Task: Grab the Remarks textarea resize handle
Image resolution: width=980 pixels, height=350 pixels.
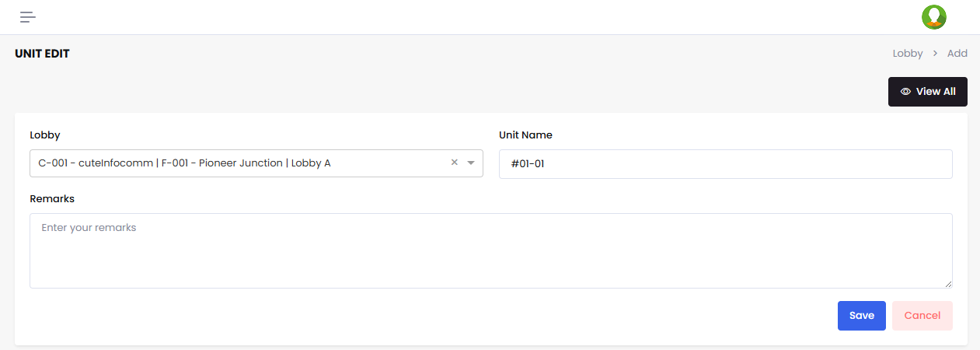Action: (x=948, y=284)
